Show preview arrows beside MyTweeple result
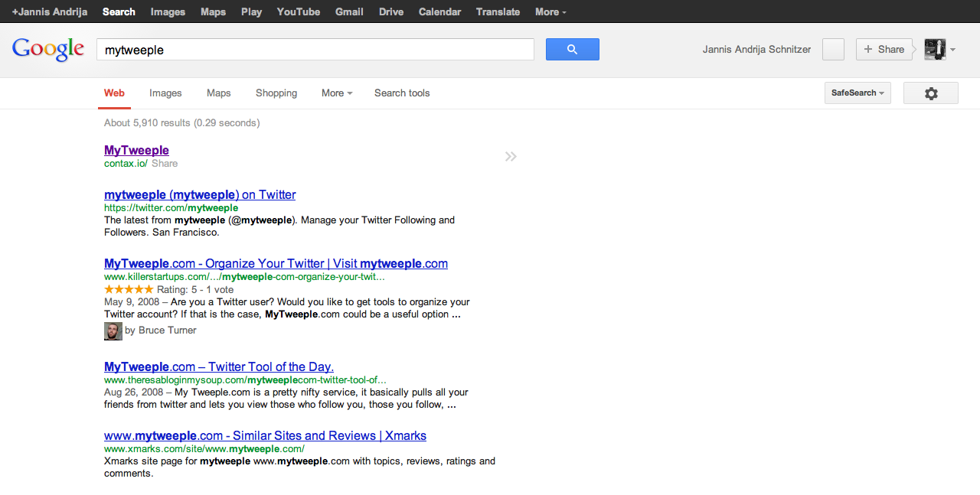980x495 pixels. pyautogui.click(x=511, y=156)
